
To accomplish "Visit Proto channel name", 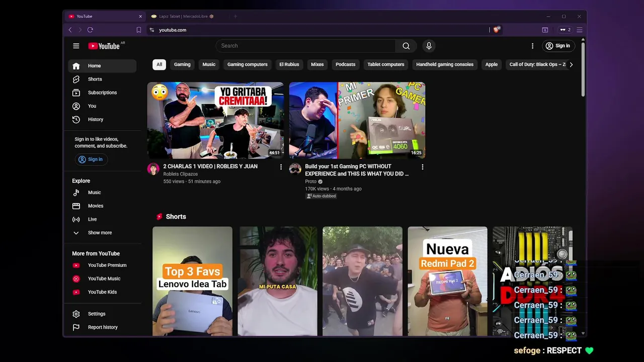I will [x=311, y=182].
